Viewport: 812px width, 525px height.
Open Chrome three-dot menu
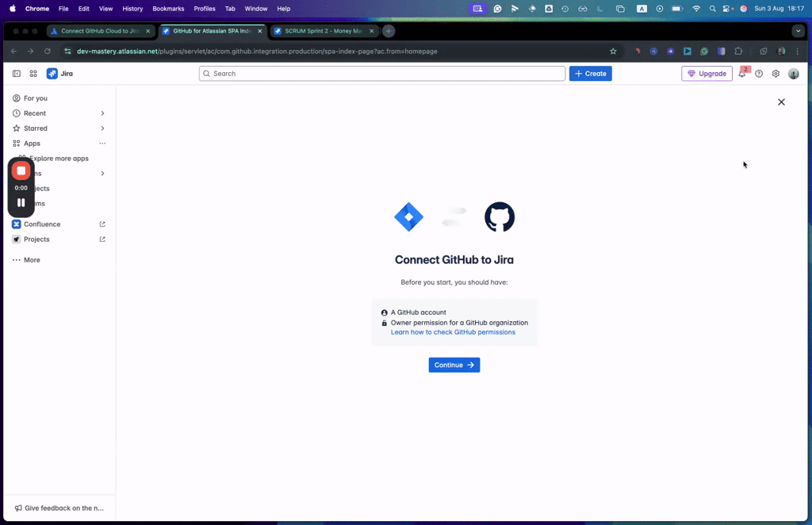click(798, 52)
